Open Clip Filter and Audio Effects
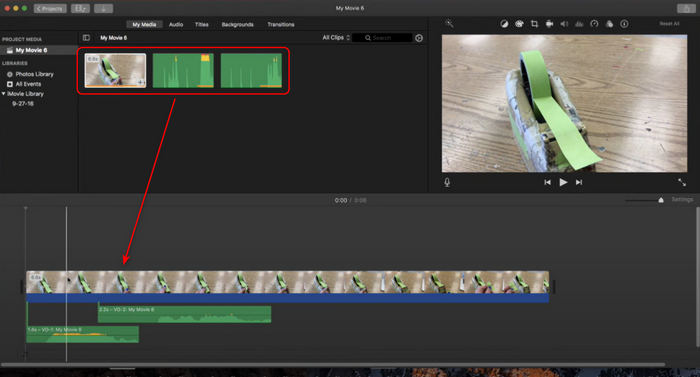 pos(609,24)
